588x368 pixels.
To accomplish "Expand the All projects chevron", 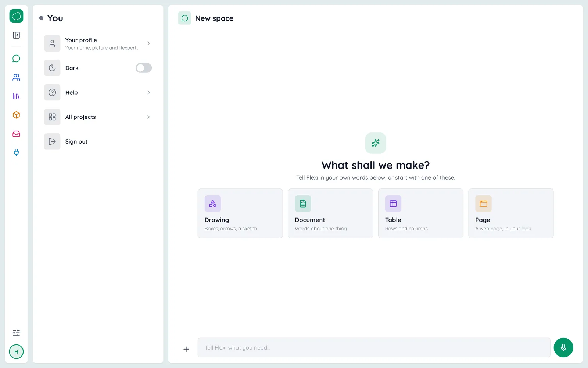I will pos(148,117).
